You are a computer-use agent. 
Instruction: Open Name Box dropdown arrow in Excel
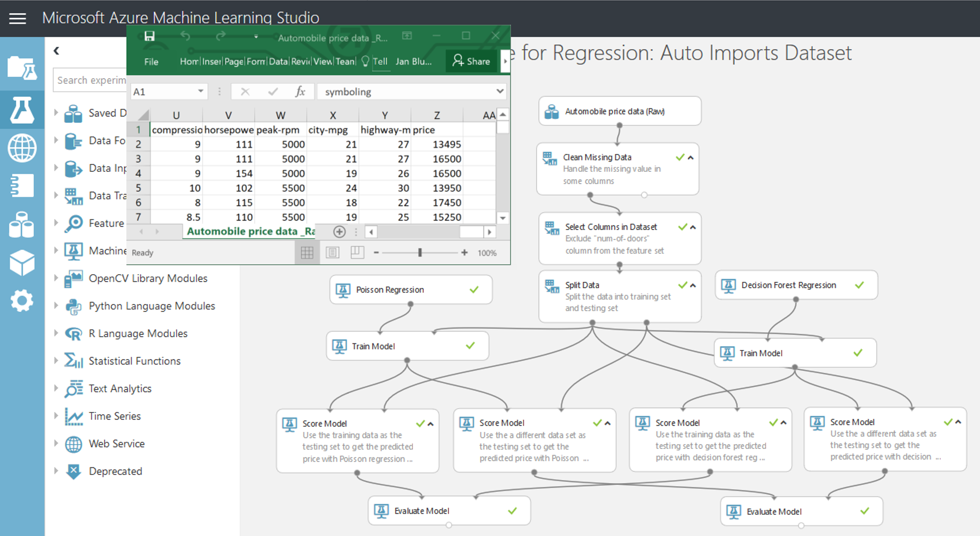click(201, 91)
